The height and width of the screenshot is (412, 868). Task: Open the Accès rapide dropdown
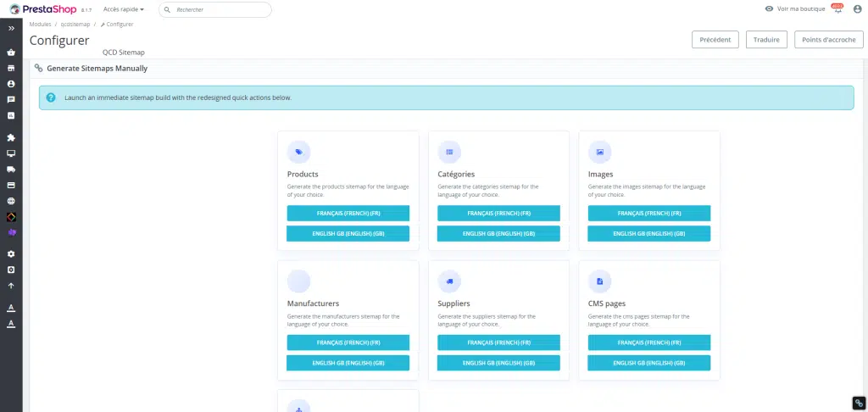(124, 9)
